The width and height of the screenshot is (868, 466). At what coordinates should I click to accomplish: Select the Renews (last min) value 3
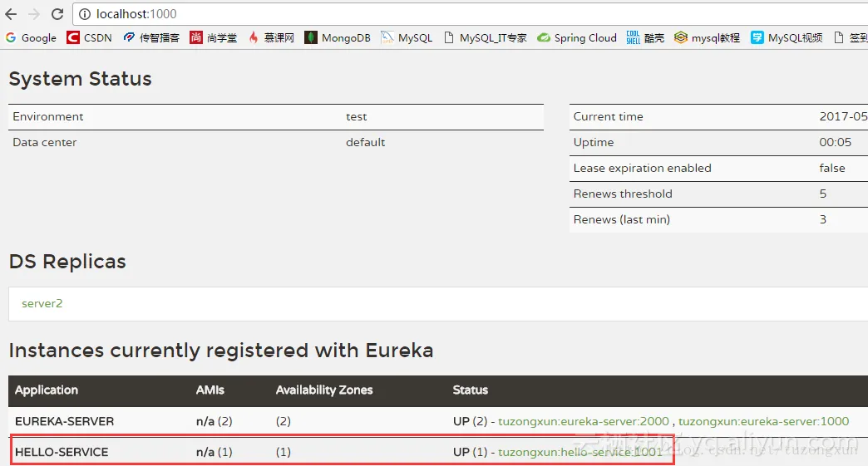coord(823,219)
